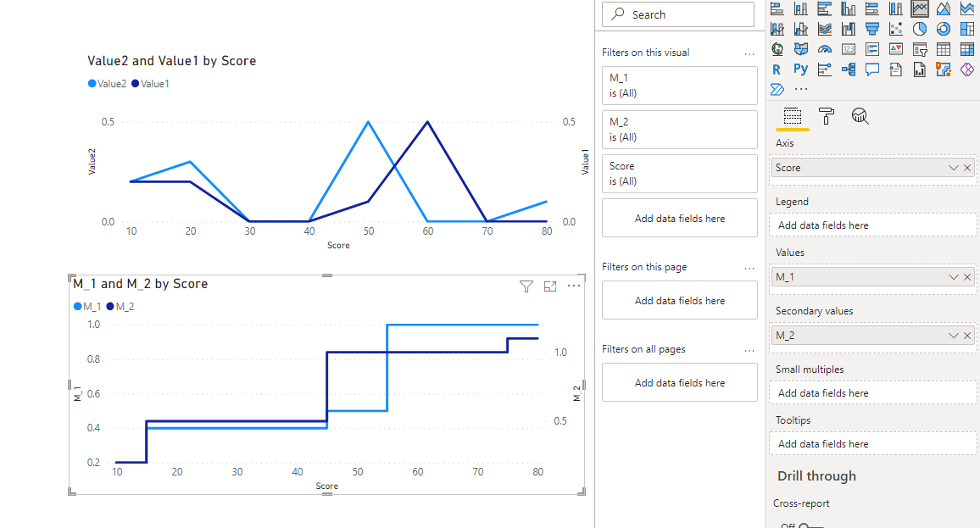Click the Search box in Filters pane
980x528 pixels.
678,14
